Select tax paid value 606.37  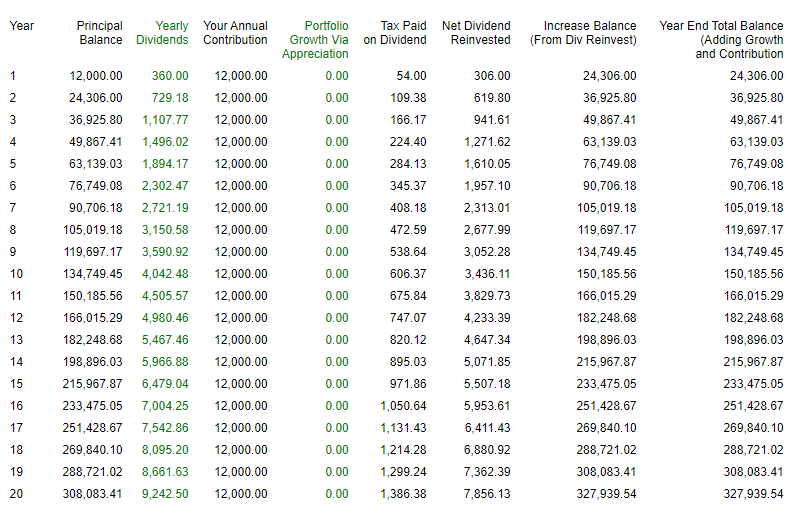pos(408,274)
